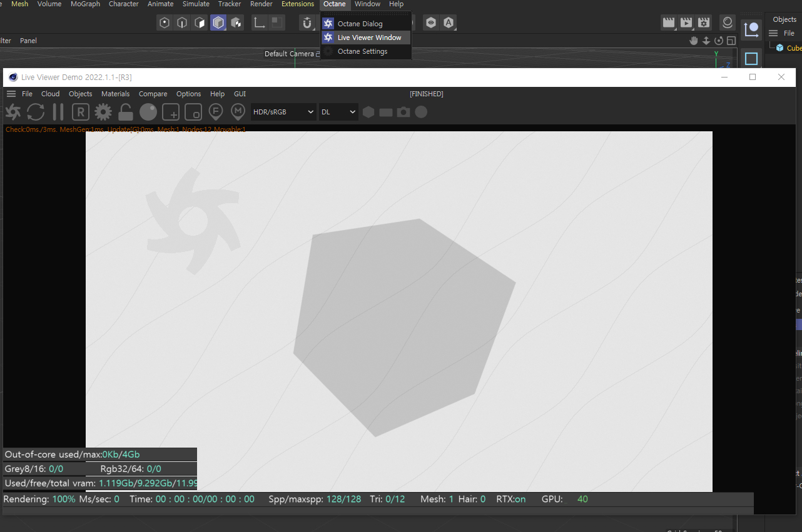Click the viewport pan hand icon
The image size is (802, 532).
(x=693, y=41)
